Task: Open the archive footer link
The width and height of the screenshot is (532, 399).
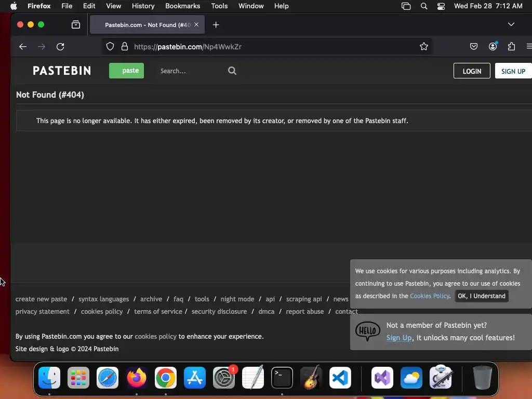Action: coord(151,299)
